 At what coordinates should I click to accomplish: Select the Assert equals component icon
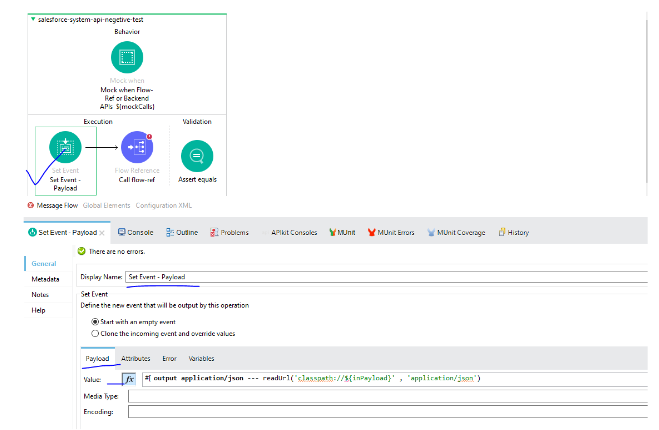pyautogui.click(x=197, y=156)
